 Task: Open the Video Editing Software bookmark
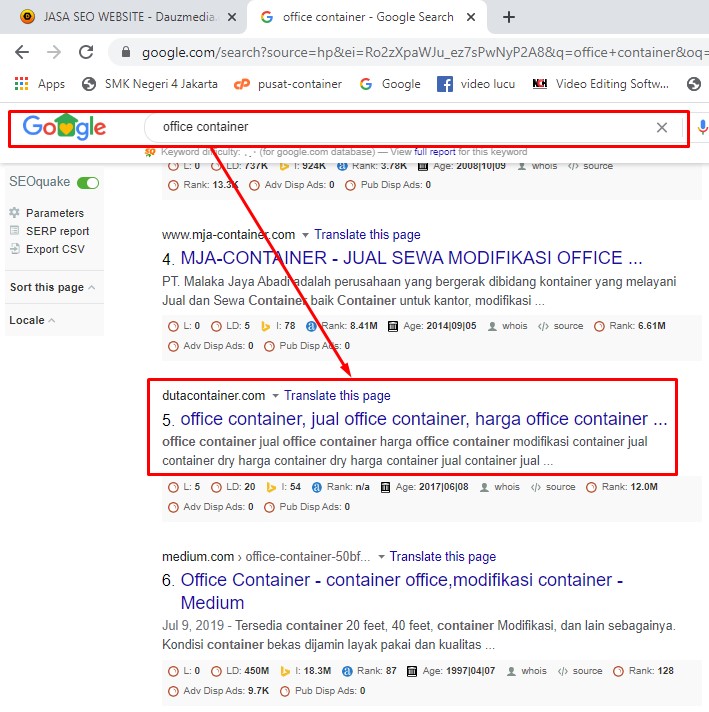tap(600, 84)
